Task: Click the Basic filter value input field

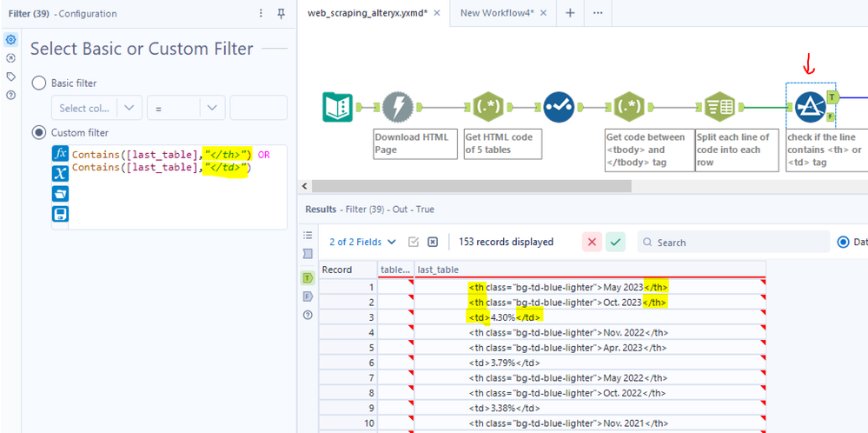Action: (x=259, y=108)
